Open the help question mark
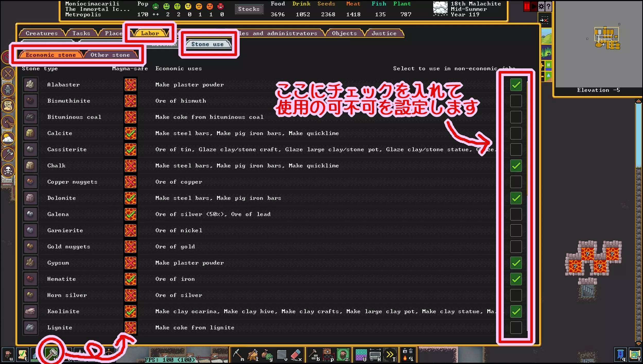The height and width of the screenshot is (364, 643). (548, 7)
